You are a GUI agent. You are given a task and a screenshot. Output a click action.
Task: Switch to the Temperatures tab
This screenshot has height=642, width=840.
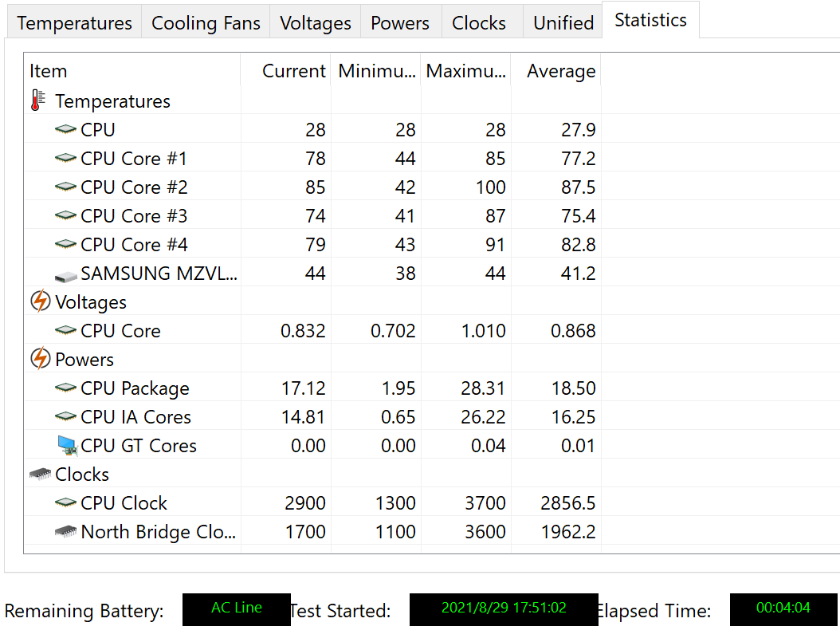74,22
